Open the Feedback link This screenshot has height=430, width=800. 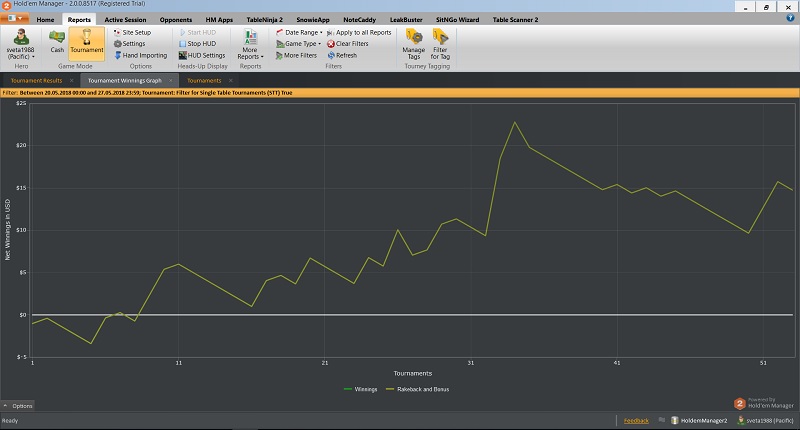coord(636,421)
